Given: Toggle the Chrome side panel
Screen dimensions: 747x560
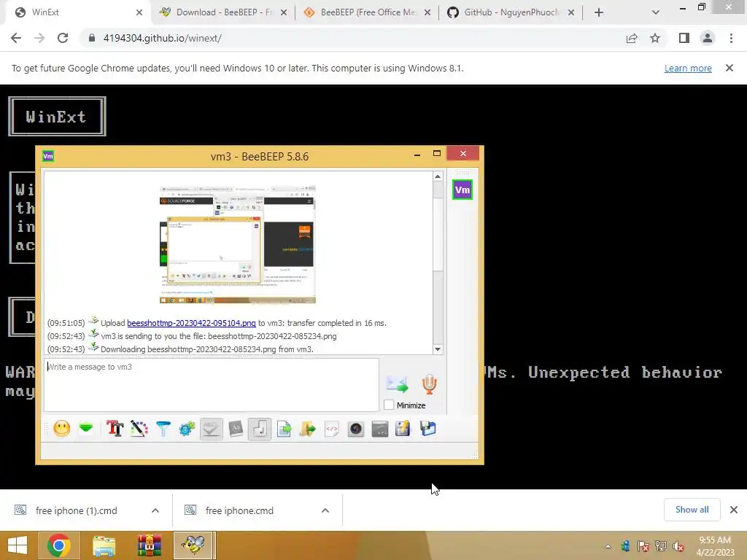Looking at the screenshot, I should pyautogui.click(x=684, y=38).
